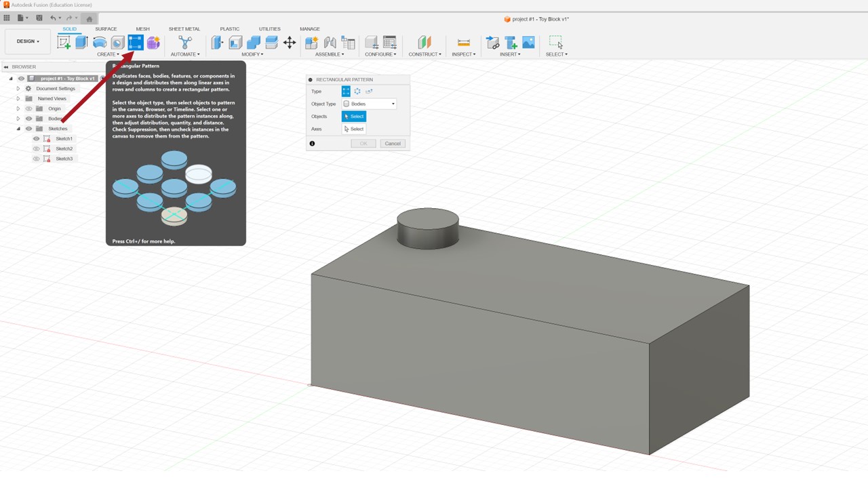Select the Create Form tool
868x488 pixels.
click(154, 43)
